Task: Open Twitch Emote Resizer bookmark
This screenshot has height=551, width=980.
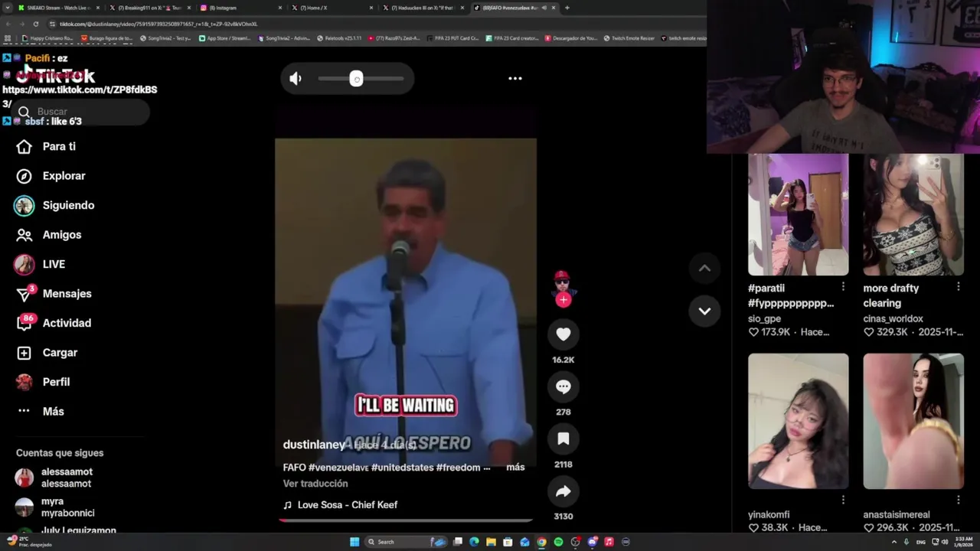Action: 629,38
